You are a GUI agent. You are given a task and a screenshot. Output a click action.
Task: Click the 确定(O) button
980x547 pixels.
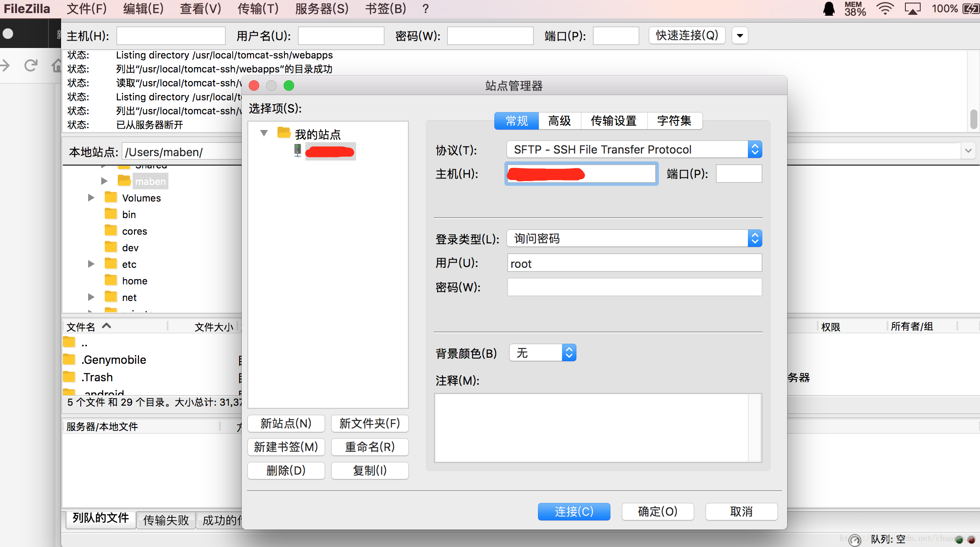coord(658,512)
